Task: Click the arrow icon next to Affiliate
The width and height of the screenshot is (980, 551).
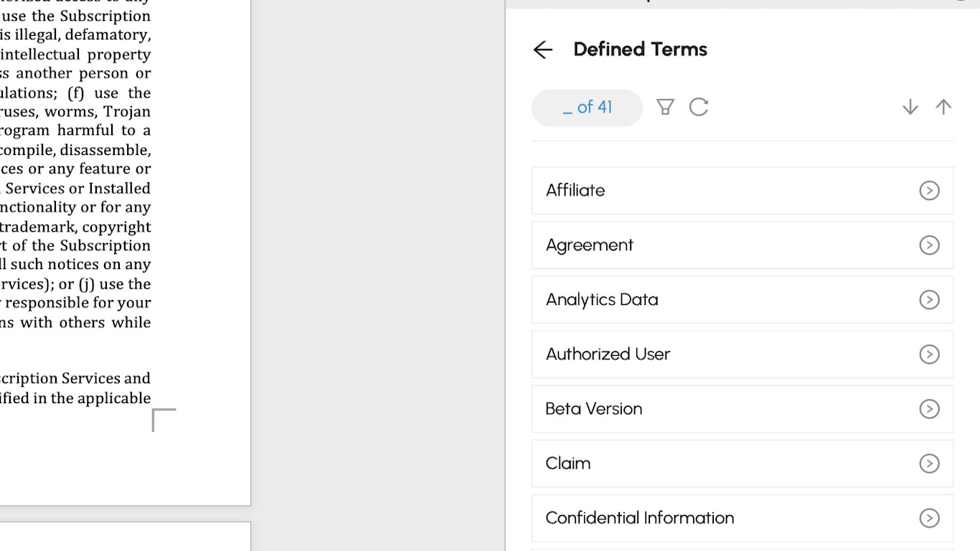Action: [929, 191]
